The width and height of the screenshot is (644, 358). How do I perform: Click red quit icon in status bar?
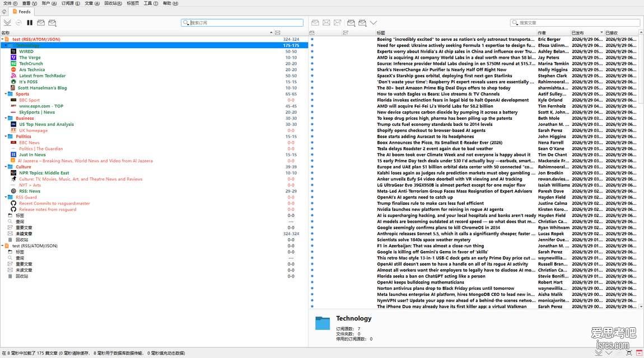pos(639,352)
